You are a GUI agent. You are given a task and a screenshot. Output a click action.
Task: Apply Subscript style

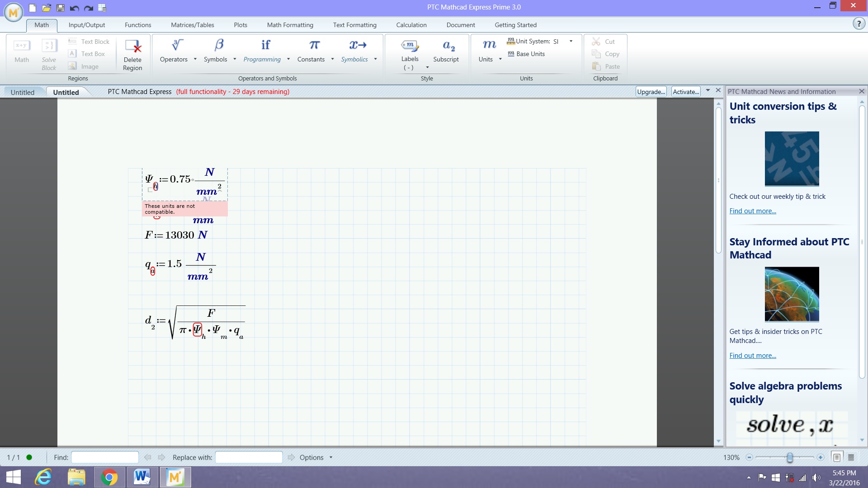pyautogui.click(x=446, y=51)
